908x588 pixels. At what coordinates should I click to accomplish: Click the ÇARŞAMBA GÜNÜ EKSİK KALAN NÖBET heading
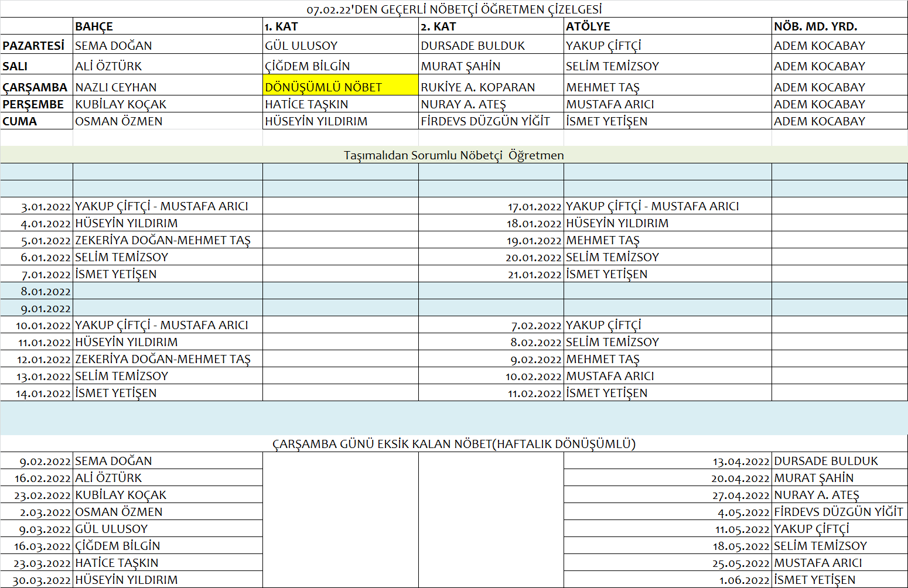tap(454, 444)
